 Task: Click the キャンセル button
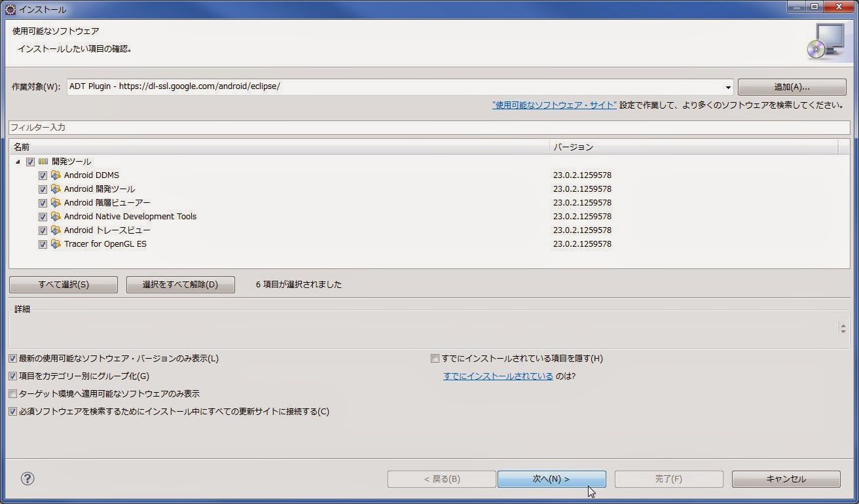click(x=786, y=479)
